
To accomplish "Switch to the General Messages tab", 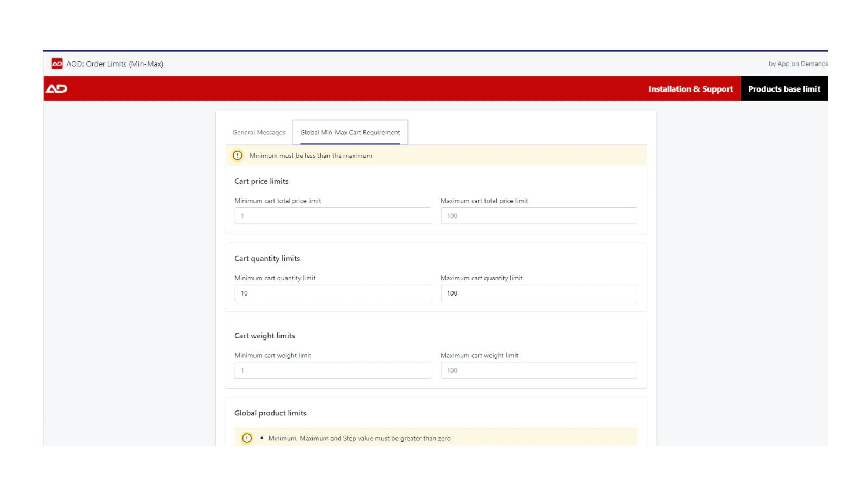I will [259, 132].
